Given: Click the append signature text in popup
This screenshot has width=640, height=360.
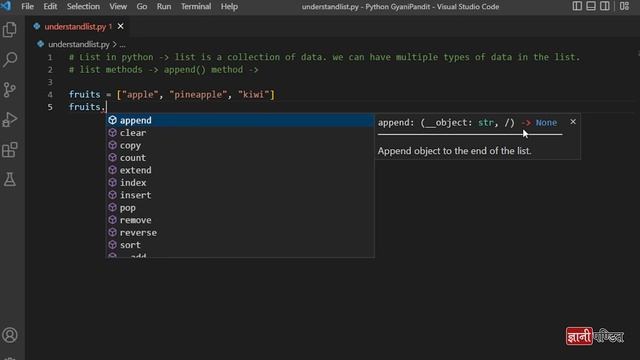Looking at the screenshot, I should click(x=467, y=123).
